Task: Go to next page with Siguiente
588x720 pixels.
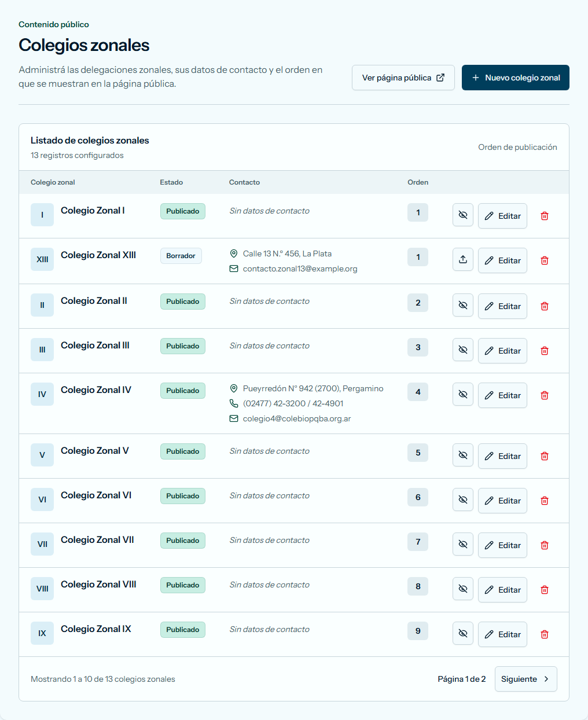Action: [526, 679]
